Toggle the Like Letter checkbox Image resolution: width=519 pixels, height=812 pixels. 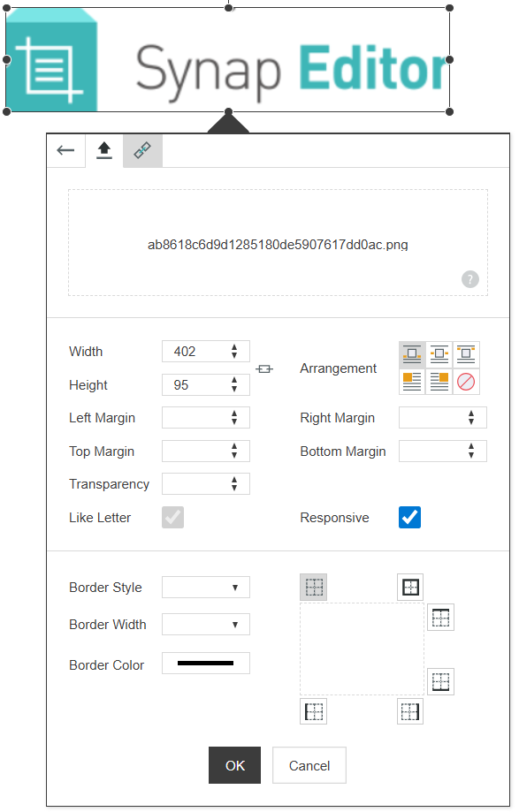tap(173, 518)
